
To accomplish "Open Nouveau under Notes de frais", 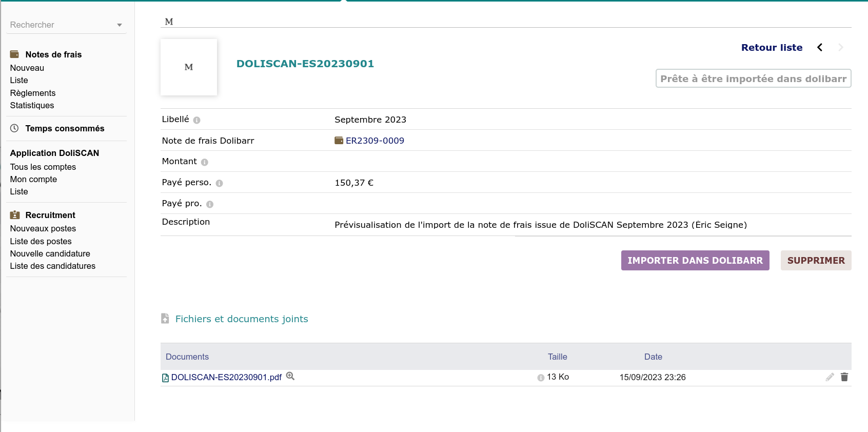I will click(x=27, y=68).
